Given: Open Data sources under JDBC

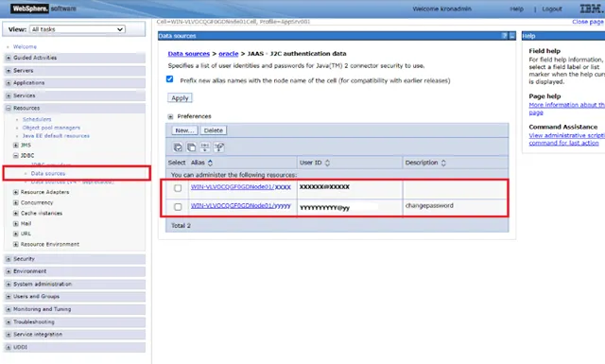Looking at the screenshot, I should [x=48, y=174].
